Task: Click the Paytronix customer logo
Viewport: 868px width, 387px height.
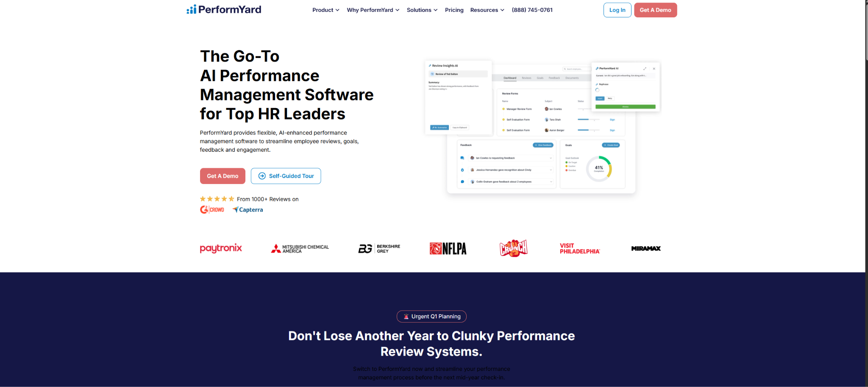Action: click(x=221, y=248)
